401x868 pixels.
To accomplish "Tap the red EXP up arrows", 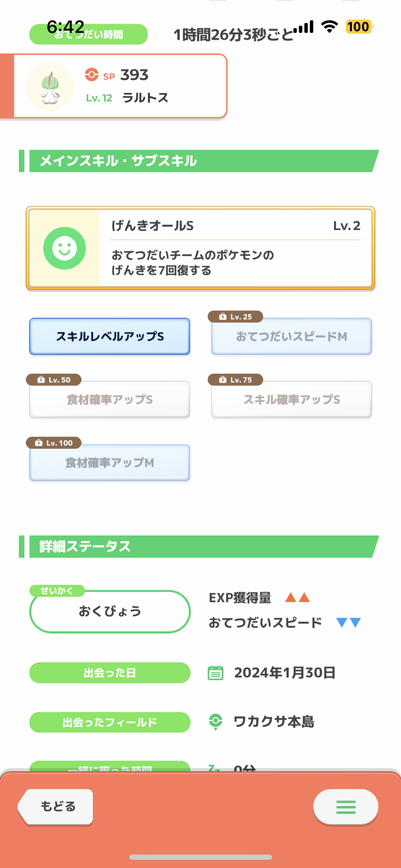I will 297,598.
